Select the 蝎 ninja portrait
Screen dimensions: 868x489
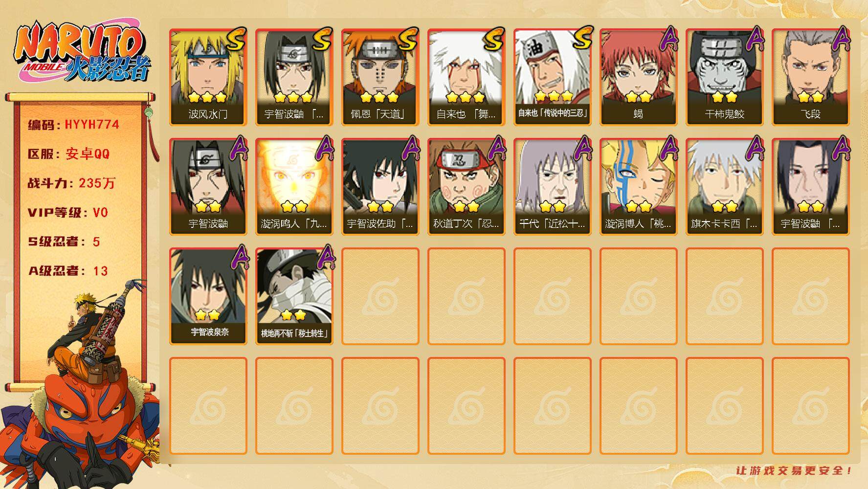(639, 77)
